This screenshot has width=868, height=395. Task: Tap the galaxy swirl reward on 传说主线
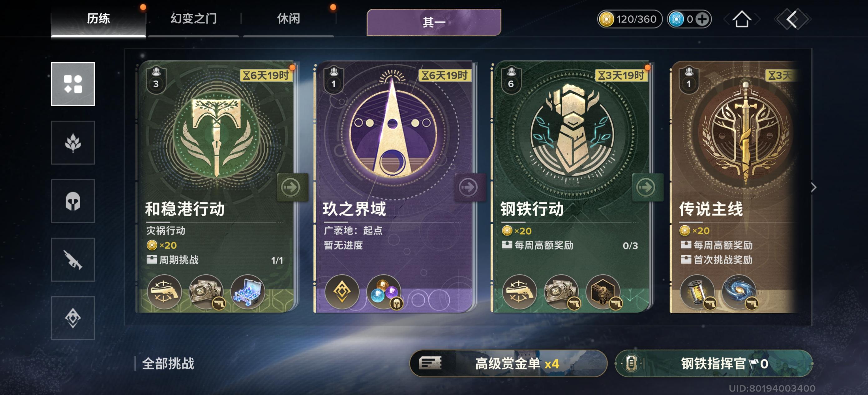(x=739, y=292)
